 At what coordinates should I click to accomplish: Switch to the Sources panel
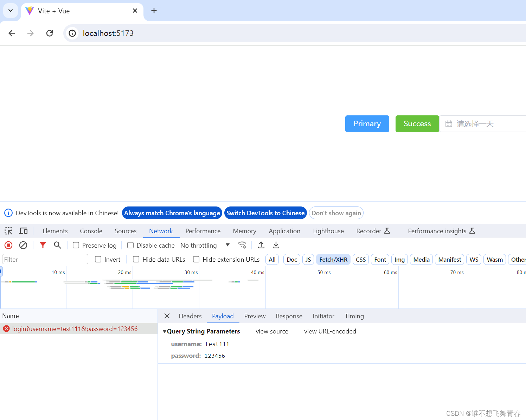tap(126, 231)
